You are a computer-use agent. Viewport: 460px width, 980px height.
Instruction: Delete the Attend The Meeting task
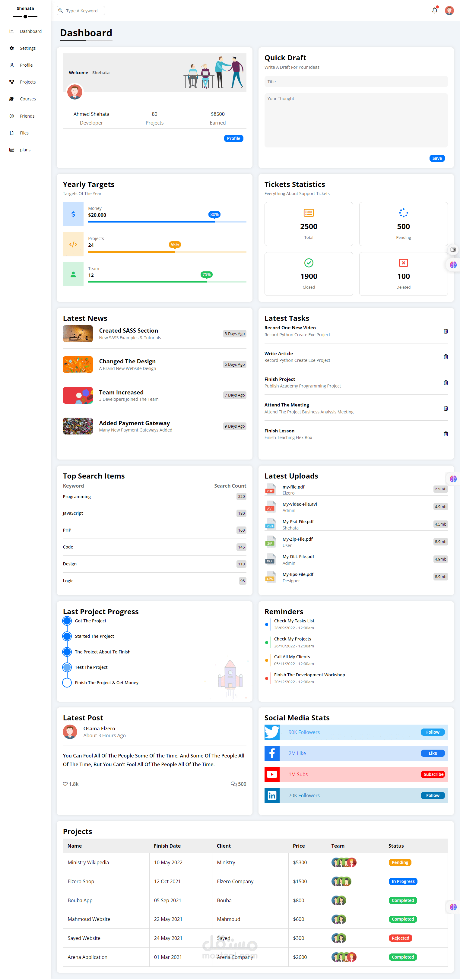click(446, 408)
